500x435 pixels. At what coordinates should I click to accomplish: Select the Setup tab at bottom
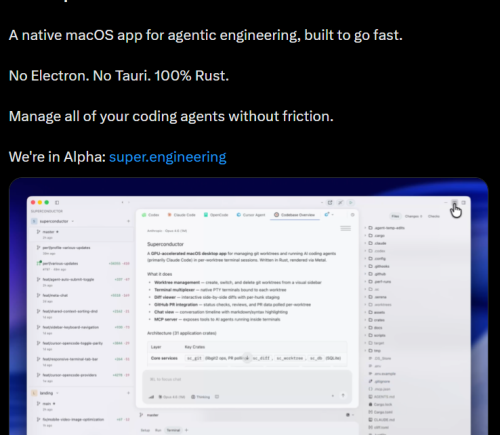145,430
